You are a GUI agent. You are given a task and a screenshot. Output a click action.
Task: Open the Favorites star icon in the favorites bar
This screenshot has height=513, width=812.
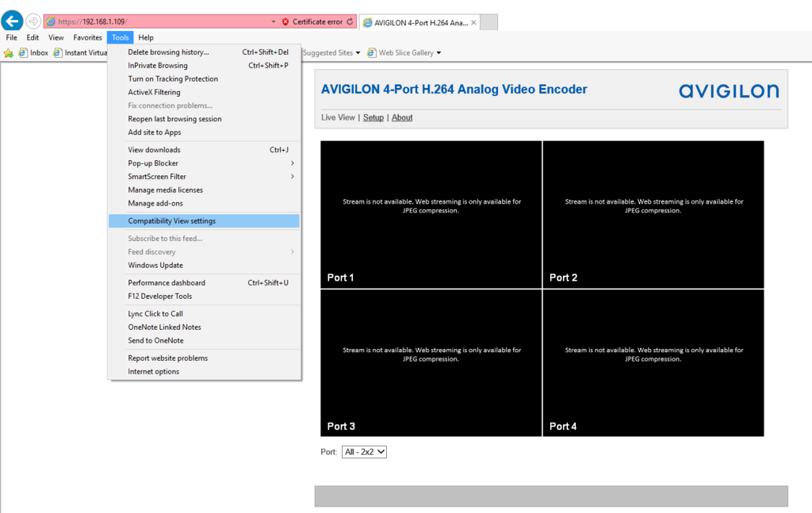8,53
